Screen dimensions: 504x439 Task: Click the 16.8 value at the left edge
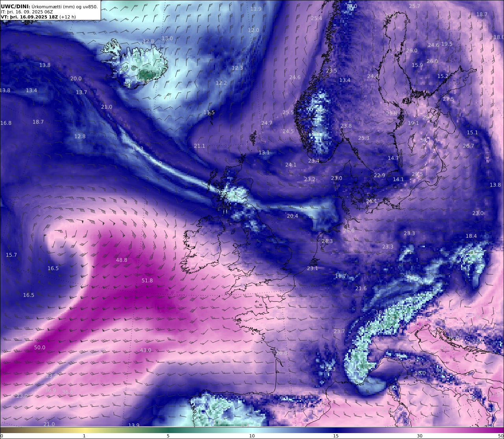click(x=6, y=123)
